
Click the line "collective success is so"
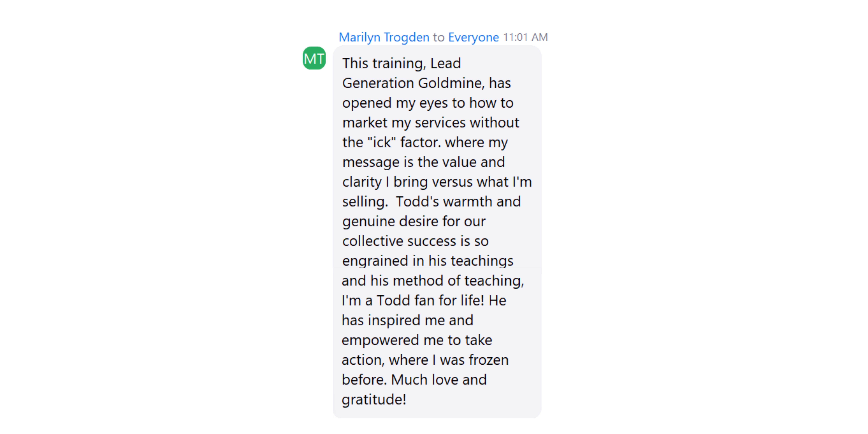pos(415,241)
